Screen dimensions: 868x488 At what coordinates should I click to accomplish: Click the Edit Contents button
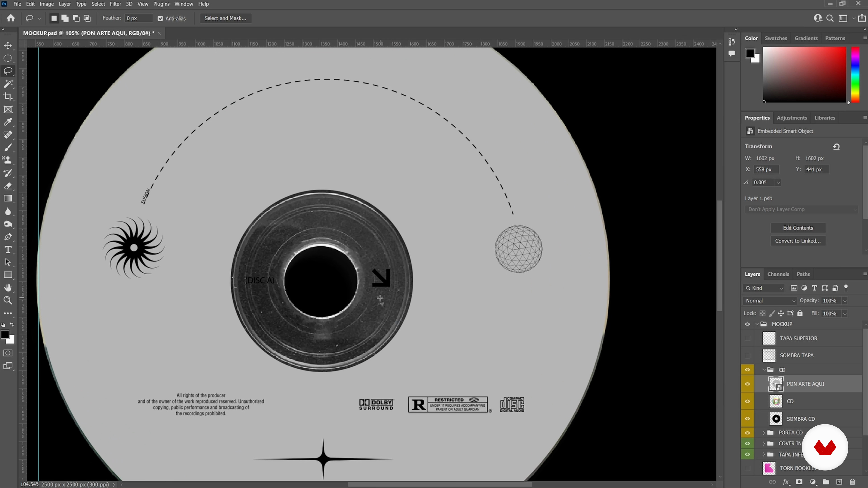point(798,228)
